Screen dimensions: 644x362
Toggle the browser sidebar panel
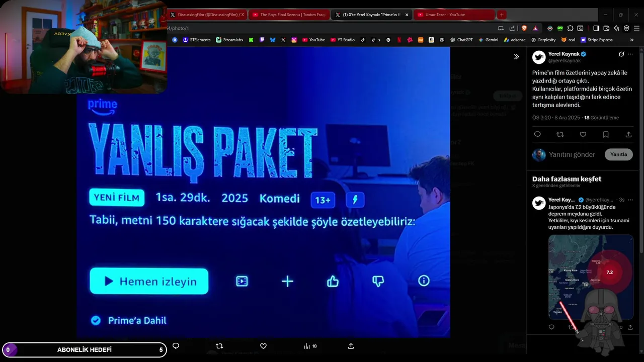tap(596, 28)
